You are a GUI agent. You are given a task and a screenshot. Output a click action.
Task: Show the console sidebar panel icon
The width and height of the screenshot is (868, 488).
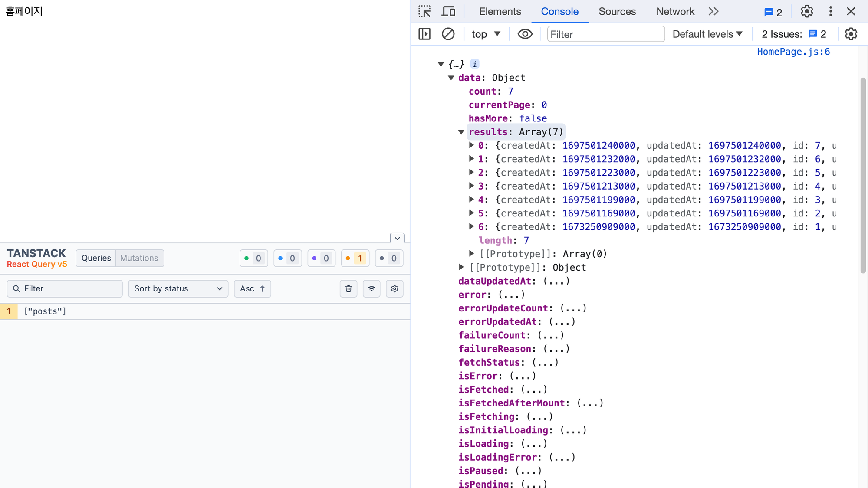pos(424,34)
